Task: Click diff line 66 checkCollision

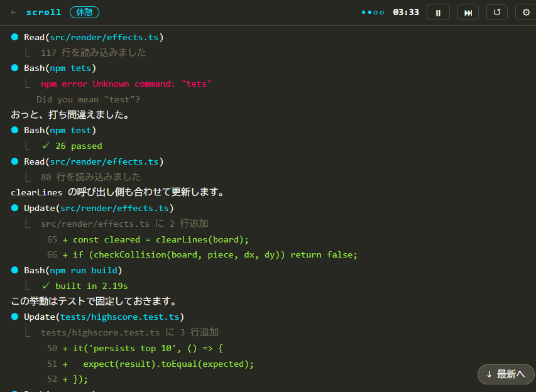Action: click(x=202, y=254)
